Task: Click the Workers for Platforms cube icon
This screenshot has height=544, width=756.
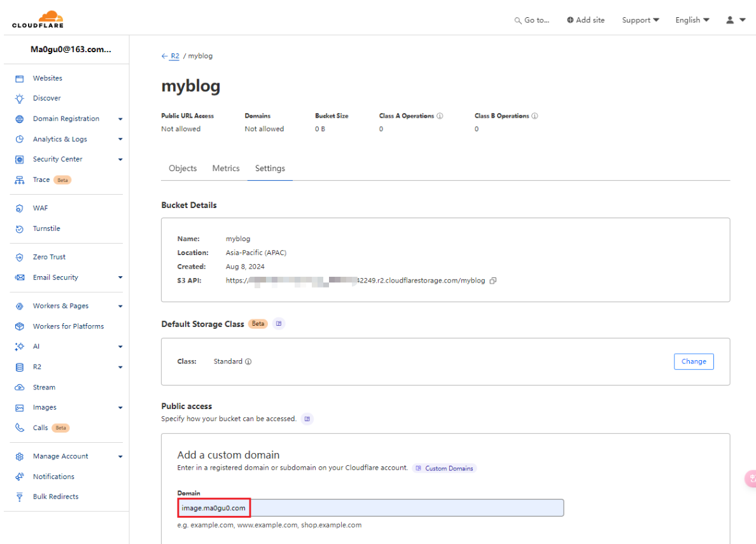Action: click(19, 326)
